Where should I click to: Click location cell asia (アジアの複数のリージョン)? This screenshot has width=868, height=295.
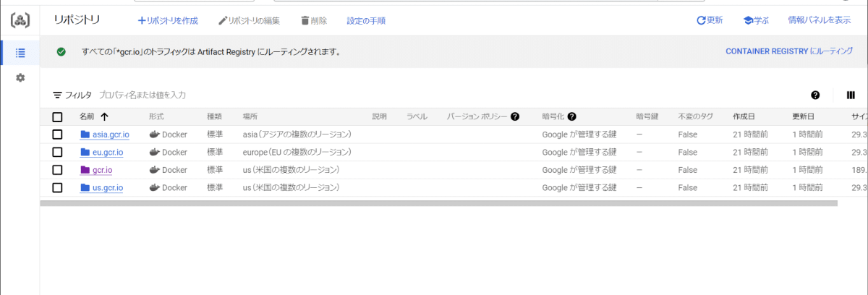point(297,134)
